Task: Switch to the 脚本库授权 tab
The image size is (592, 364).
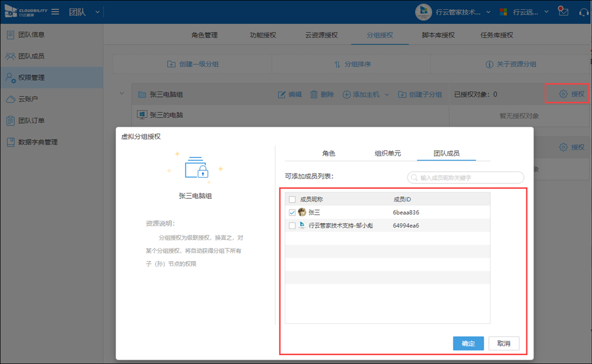Action: [x=438, y=35]
